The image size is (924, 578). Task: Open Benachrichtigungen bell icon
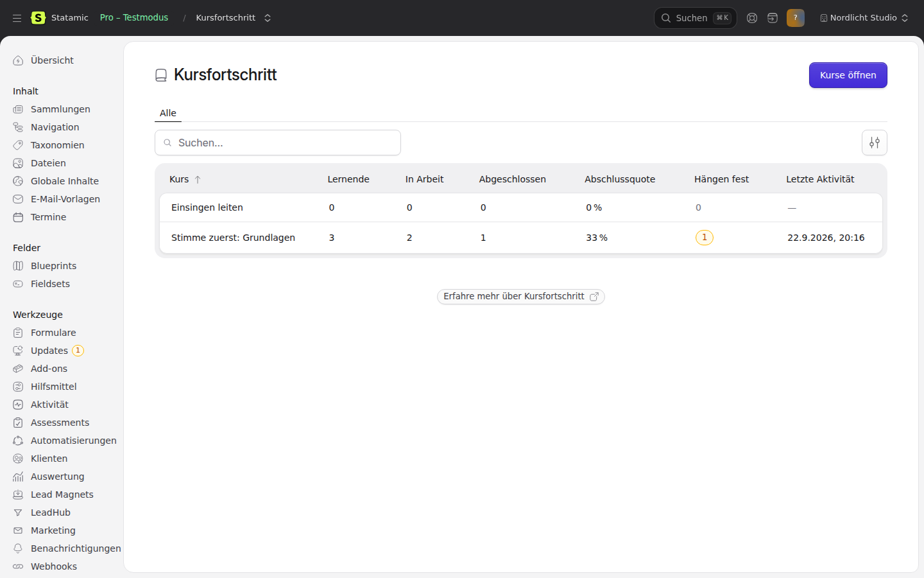coord(18,548)
